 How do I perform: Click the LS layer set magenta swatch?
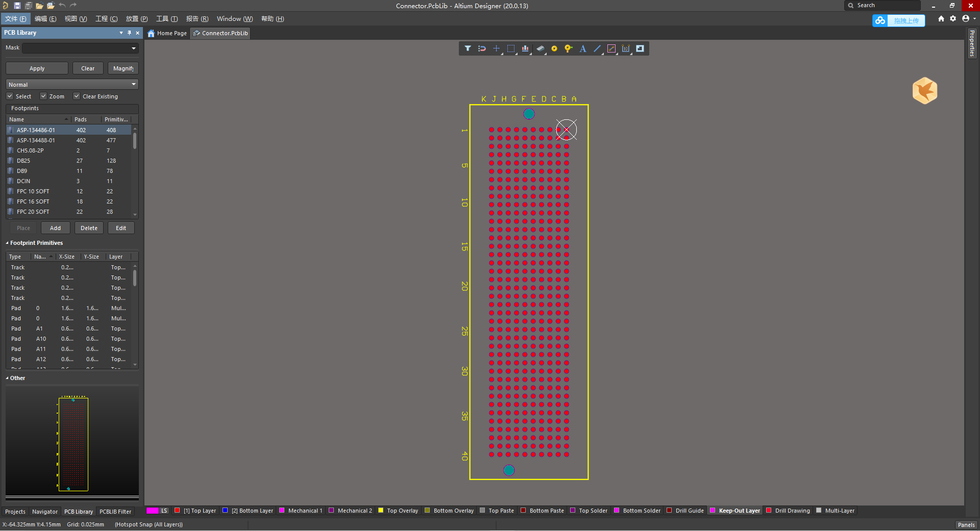tap(153, 511)
